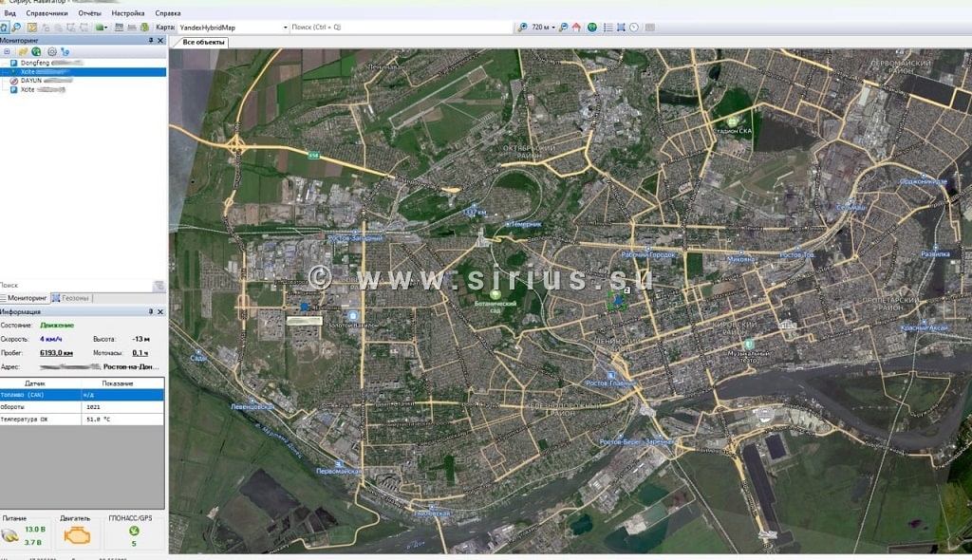The width and height of the screenshot is (972, 560).
Task: Click the list view icon in map toolbar
Action: 607,28
